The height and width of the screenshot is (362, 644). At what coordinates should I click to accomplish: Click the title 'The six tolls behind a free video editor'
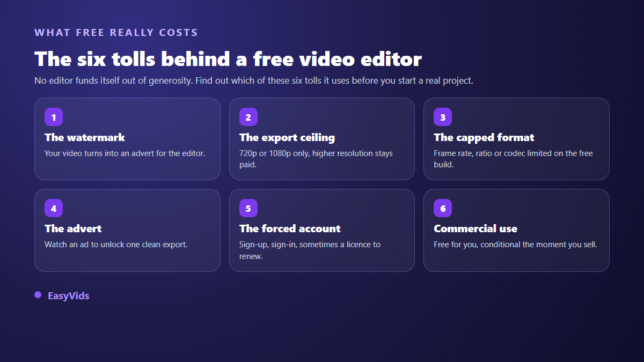click(228, 58)
